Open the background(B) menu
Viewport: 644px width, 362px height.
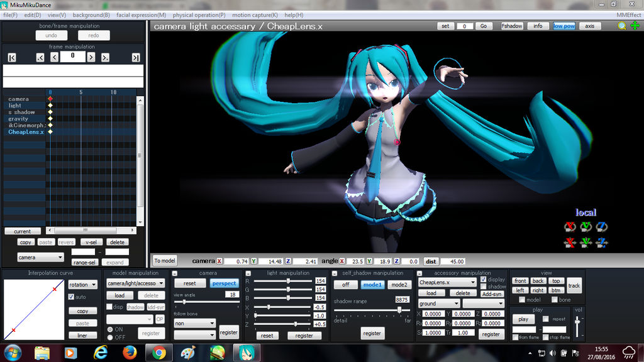pyautogui.click(x=91, y=15)
